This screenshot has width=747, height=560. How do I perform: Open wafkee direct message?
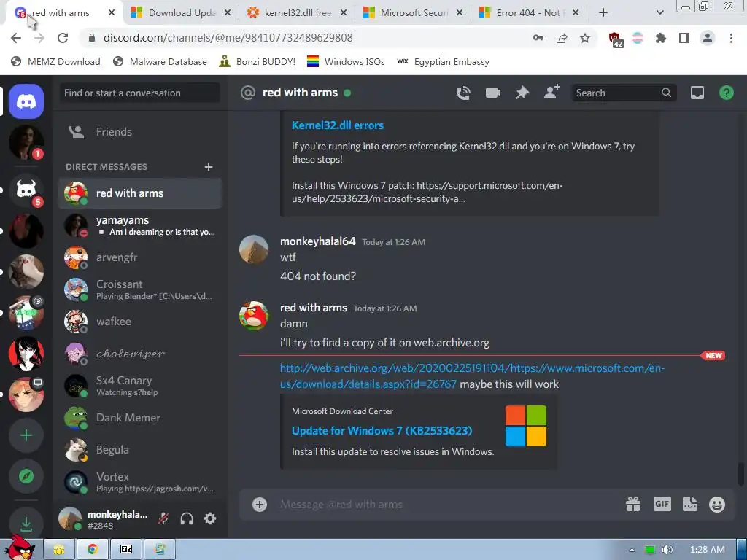pyautogui.click(x=139, y=322)
